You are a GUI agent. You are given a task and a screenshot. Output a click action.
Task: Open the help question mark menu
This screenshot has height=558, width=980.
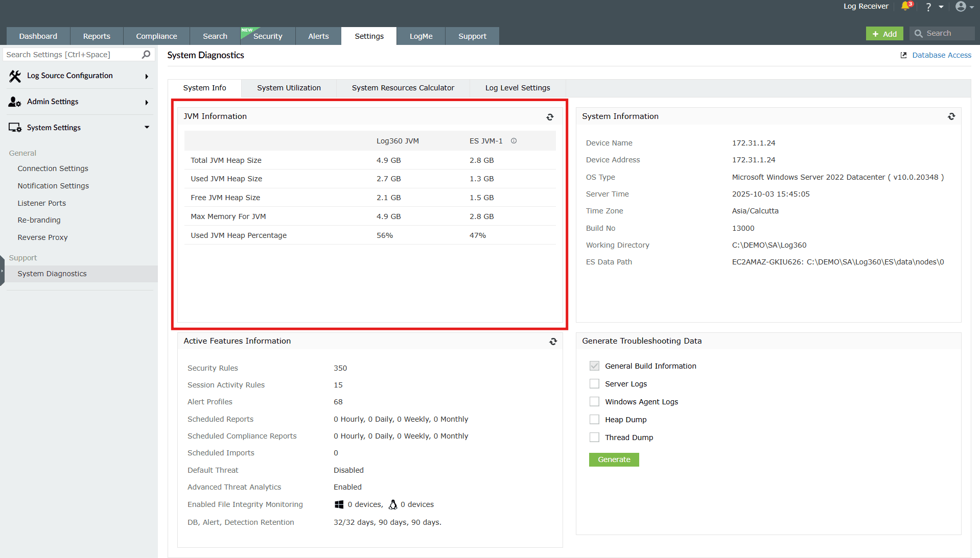pyautogui.click(x=928, y=7)
